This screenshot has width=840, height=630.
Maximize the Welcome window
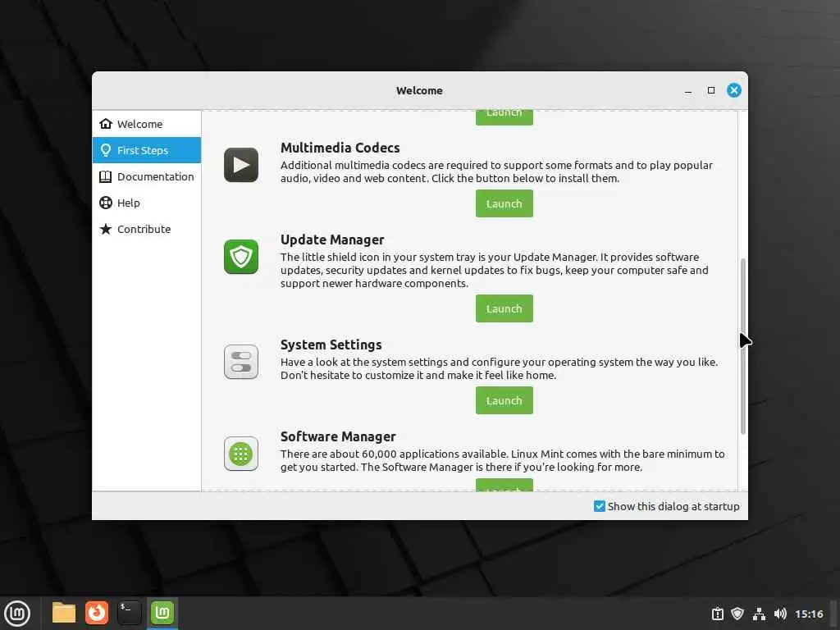[711, 90]
